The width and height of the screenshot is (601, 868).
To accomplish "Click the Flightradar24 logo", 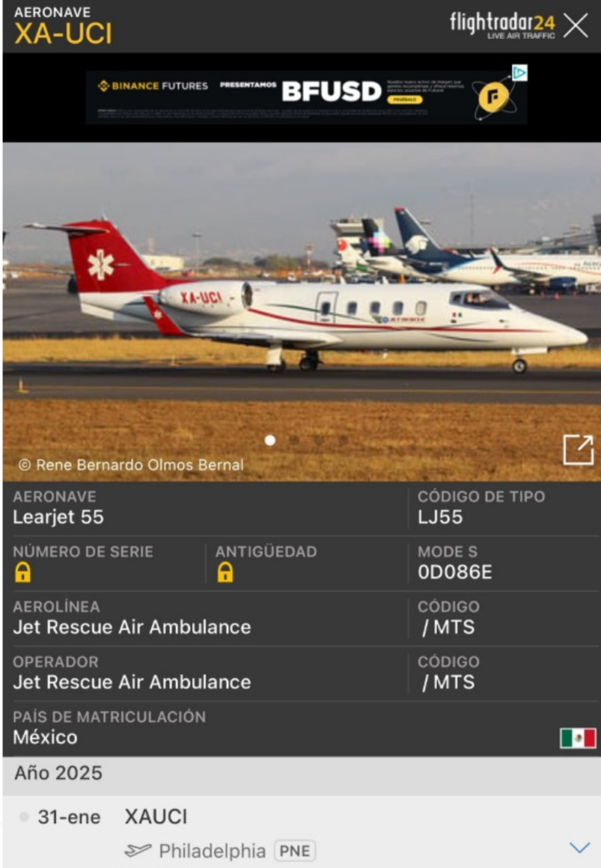I will click(x=503, y=26).
